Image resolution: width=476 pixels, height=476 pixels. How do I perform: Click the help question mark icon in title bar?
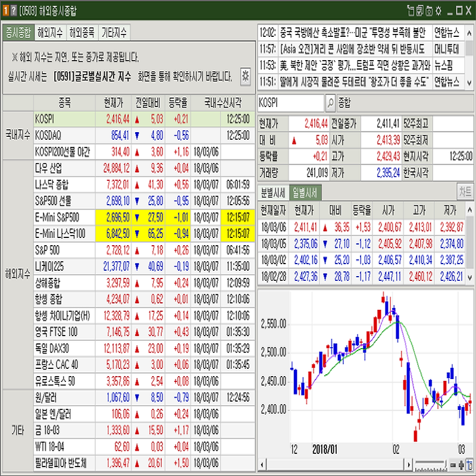(x=13, y=11)
